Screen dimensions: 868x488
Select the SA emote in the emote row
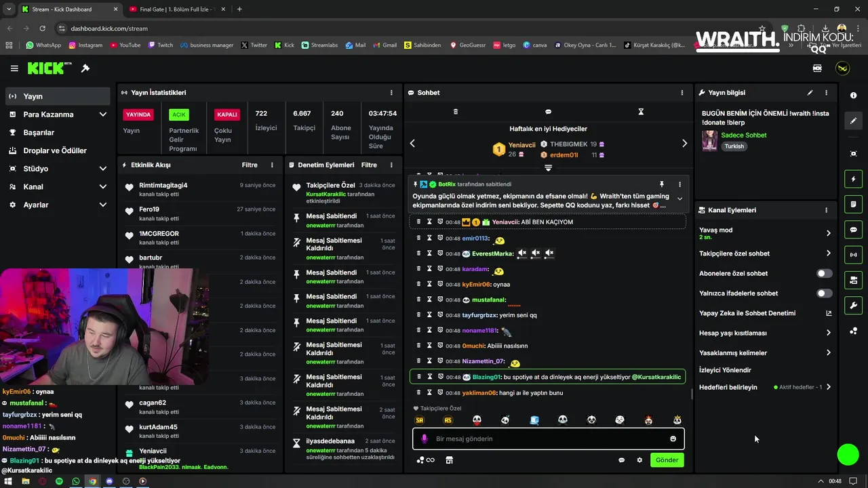(x=419, y=420)
